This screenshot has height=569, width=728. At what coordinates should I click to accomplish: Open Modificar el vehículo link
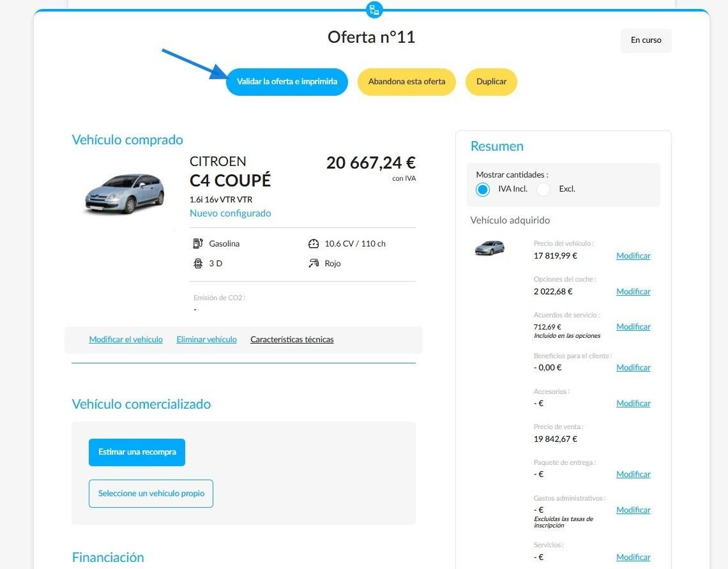pyautogui.click(x=126, y=339)
